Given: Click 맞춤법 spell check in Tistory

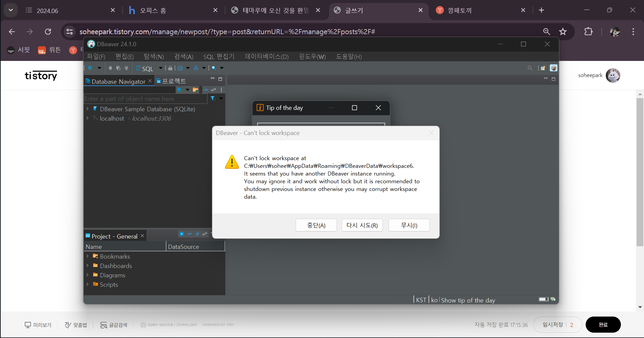Looking at the screenshot, I should click(x=76, y=325).
